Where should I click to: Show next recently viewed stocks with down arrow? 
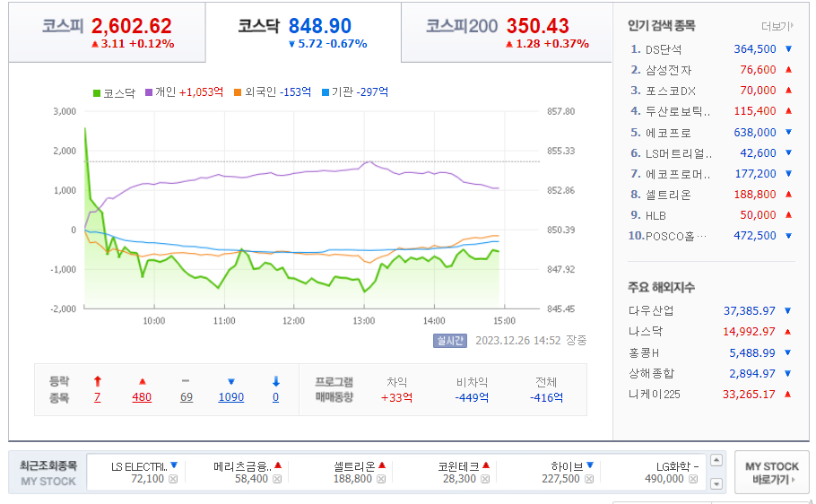tap(716, 483)
